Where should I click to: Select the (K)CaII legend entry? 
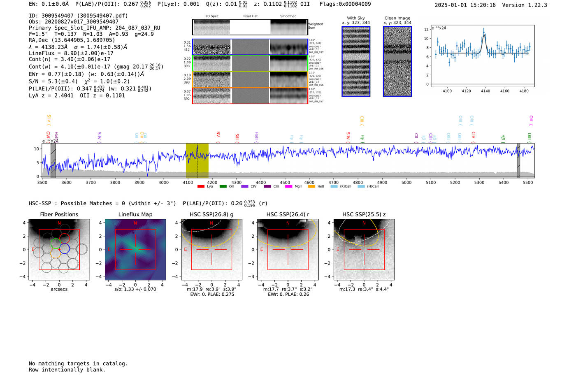[x=341, y=186]
